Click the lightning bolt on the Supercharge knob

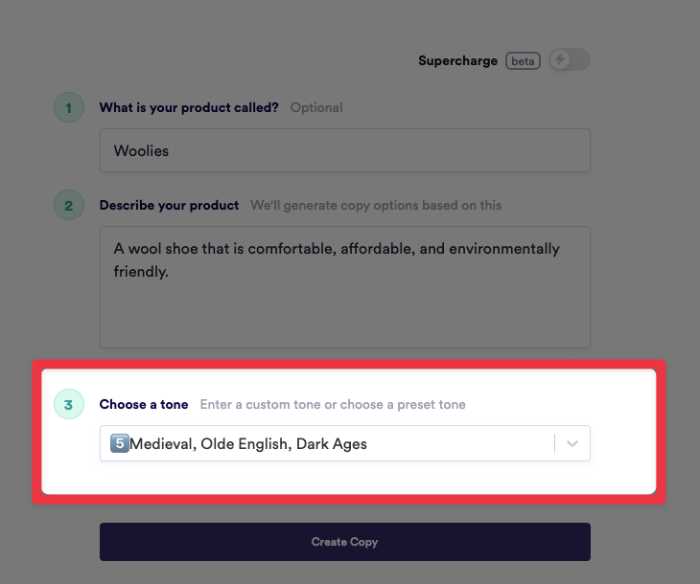tap(560, 60)
